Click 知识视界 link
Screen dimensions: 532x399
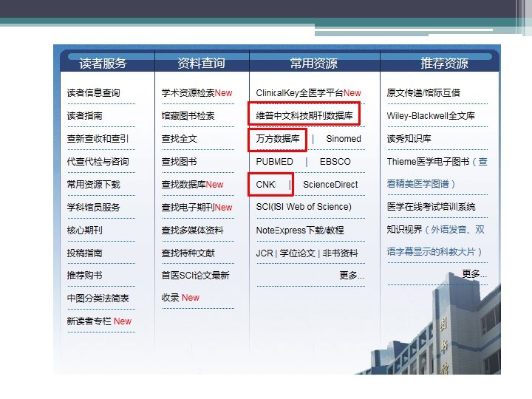(x=404, y=230)
